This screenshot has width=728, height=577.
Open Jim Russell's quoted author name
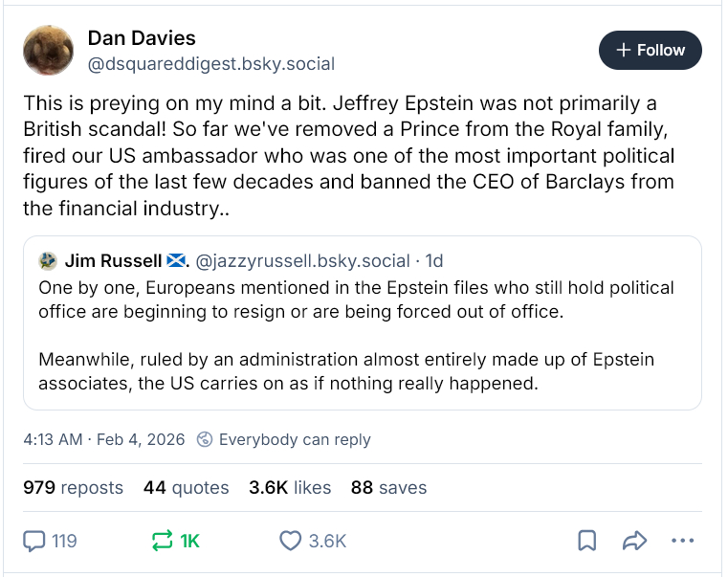point(115,260)
